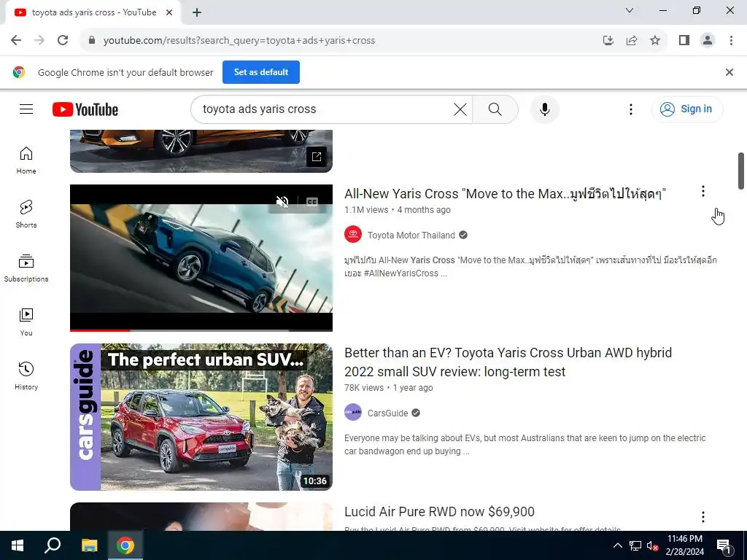Go back in browser

pyautogui.click(x=16, y=41)
